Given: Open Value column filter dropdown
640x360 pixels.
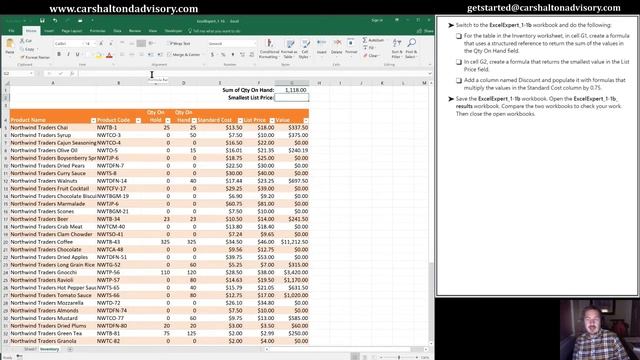Looking at the screenshot, I should [306, 120].
